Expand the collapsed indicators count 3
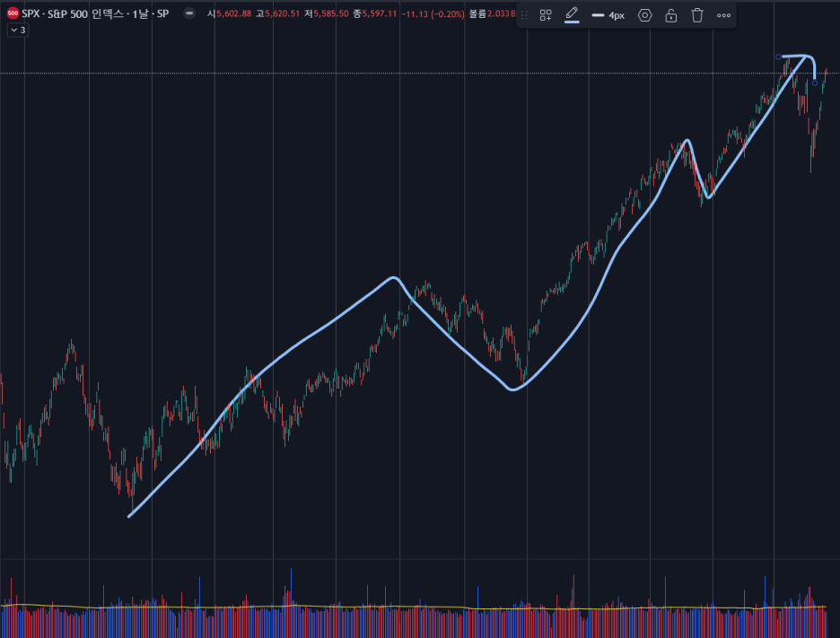The height and width of the screenshot is (638, 840). point(18,30)
